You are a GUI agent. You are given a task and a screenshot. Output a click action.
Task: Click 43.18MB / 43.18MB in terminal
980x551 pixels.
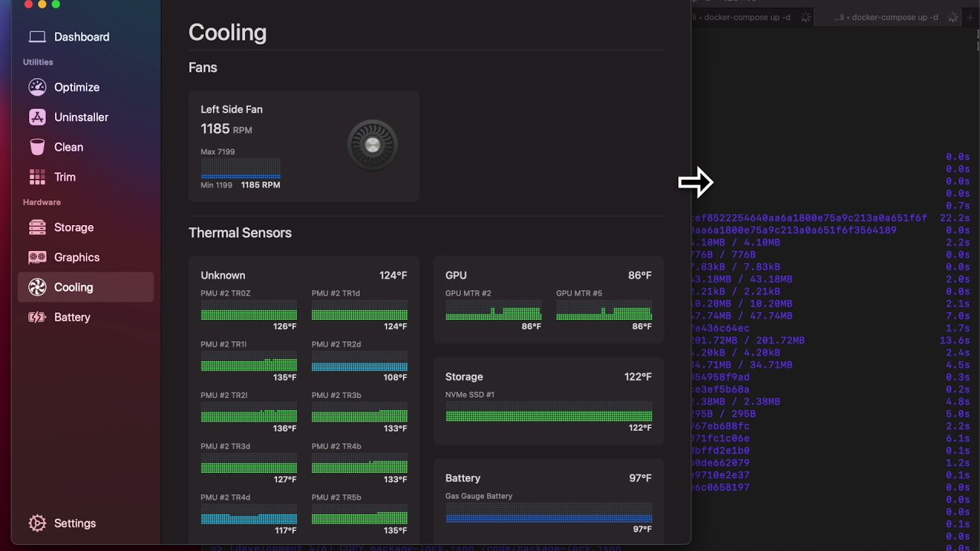coord(742,279)
